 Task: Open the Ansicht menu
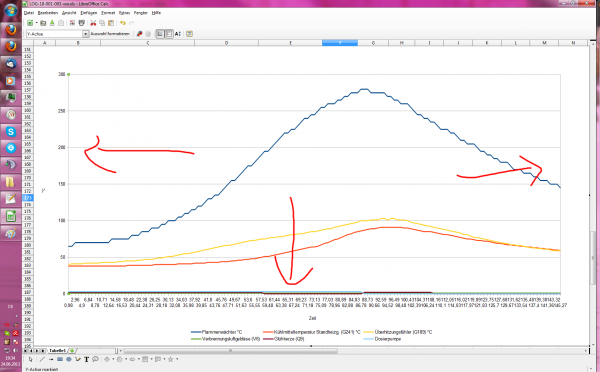(x=69, y=13)
